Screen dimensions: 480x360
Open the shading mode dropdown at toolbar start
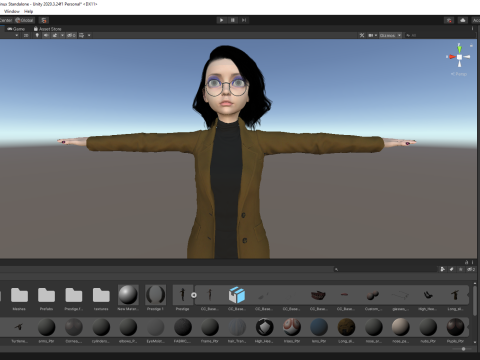tap(16, 35)
